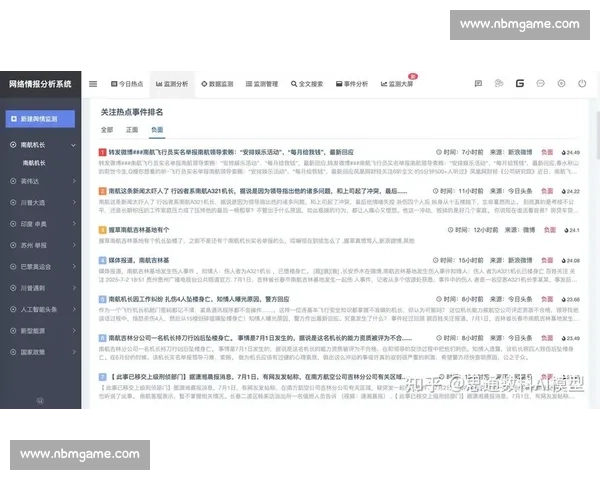Viewport: 600px width, 480px height.
Task: Collapse the 南航机长 sidebar group chevron
Action: pyautogui.click(x=73, y=145)
